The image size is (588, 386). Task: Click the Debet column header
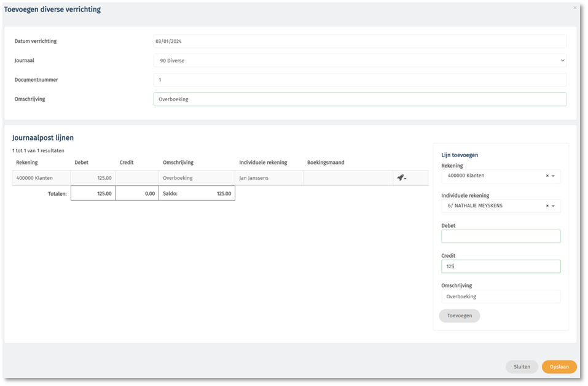click(81, 163)
